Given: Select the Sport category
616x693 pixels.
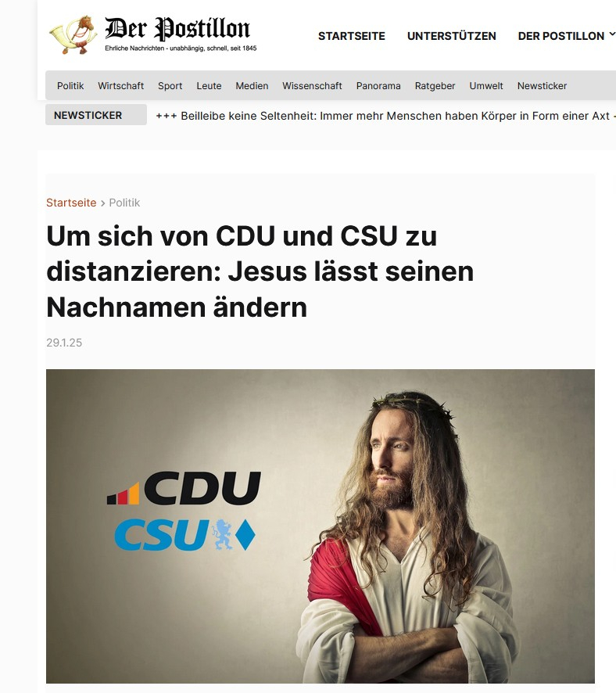Looking at the screenshot, I should point(170,86).
